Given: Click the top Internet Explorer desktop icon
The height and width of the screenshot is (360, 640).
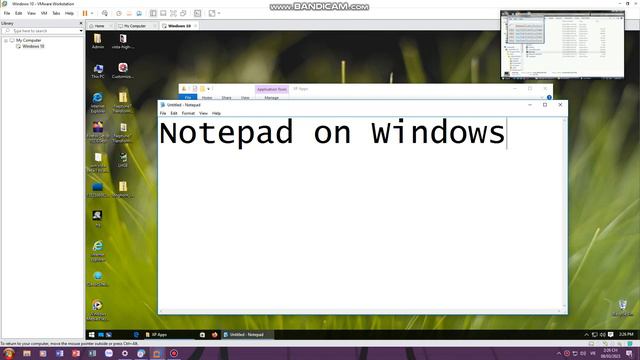Looking at the screenshot, I should pos(98,102).
